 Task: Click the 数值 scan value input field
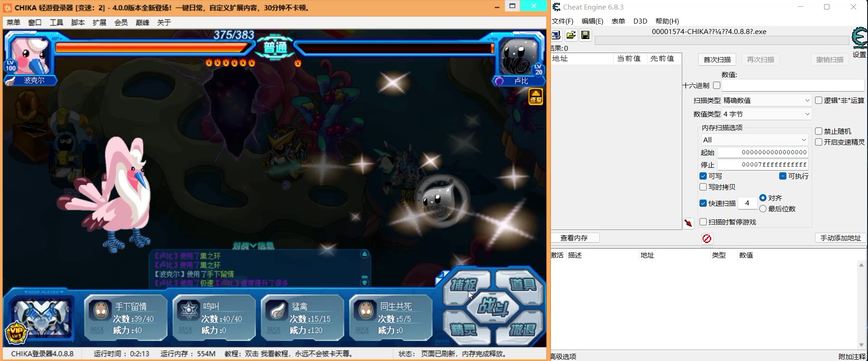click(793, 85)
